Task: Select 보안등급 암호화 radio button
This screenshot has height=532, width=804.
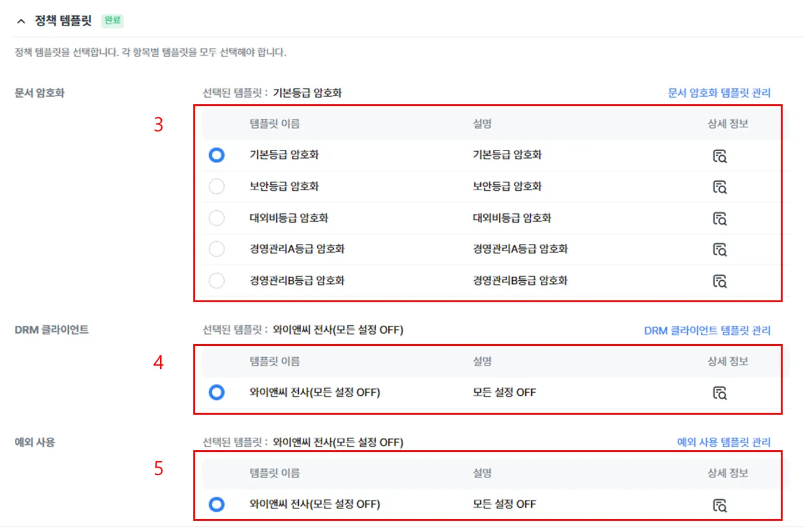Action: (x=216, y=187)
